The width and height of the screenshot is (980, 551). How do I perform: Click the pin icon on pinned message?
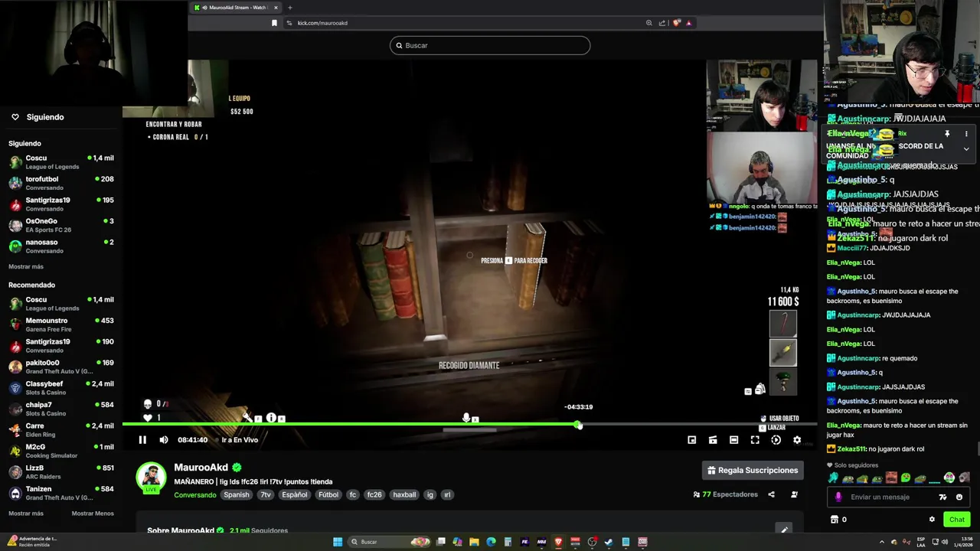tap(947, 134)
